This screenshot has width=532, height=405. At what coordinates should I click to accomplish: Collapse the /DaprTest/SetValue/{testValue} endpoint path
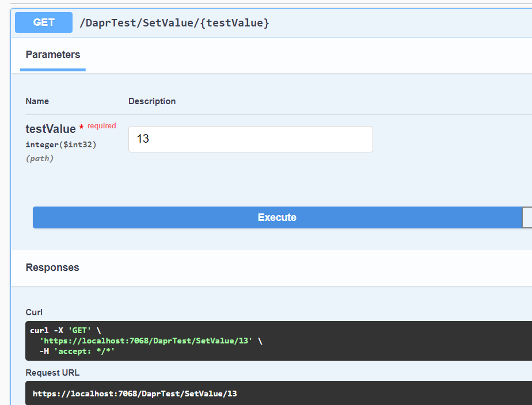[174, 22]
